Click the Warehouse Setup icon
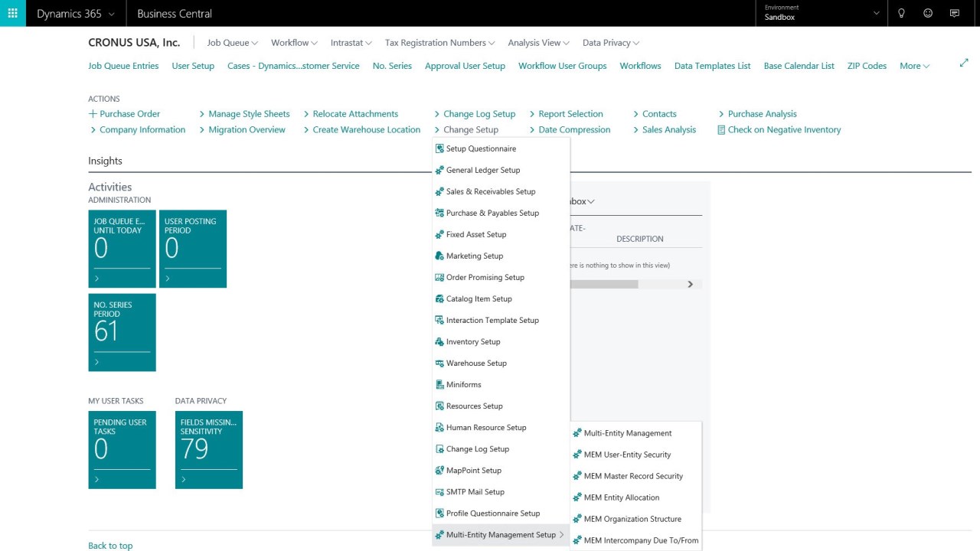 (439, 363)
